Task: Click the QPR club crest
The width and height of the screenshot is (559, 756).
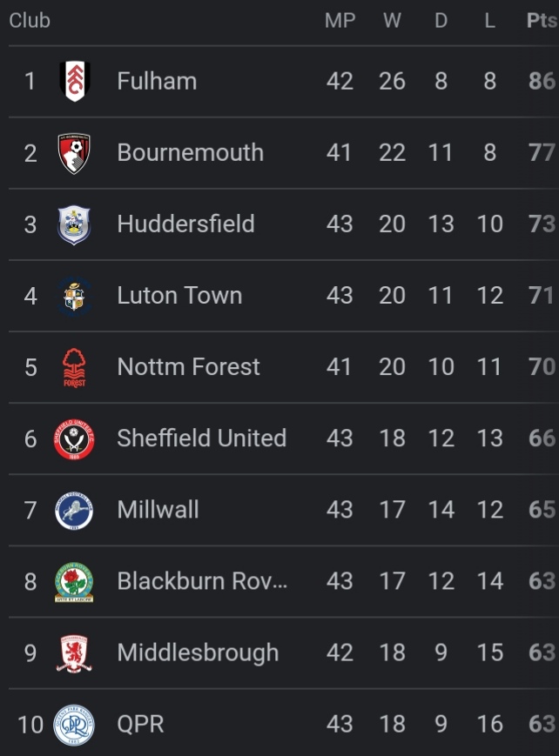Action: pos(74,725)
